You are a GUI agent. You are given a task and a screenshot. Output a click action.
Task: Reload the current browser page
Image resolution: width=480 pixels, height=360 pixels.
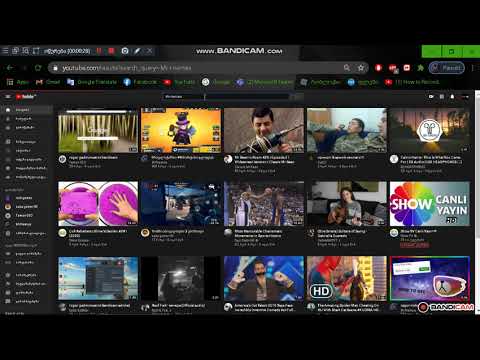[x=38, y=68]
